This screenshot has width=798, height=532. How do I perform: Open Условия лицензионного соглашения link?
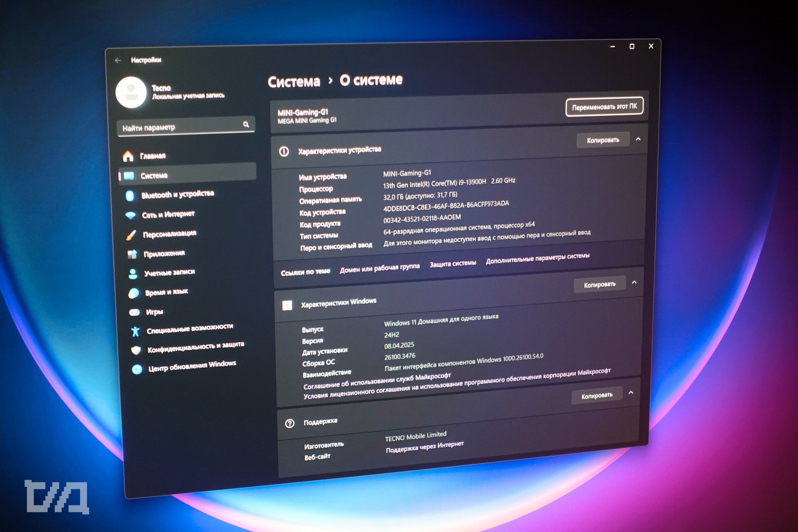click(457, 384)
